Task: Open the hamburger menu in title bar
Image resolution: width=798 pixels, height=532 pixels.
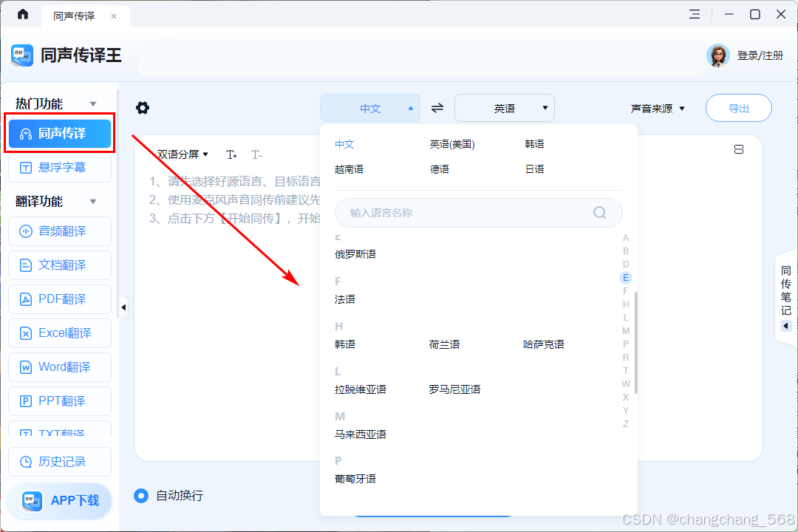Action: [694, 14]
